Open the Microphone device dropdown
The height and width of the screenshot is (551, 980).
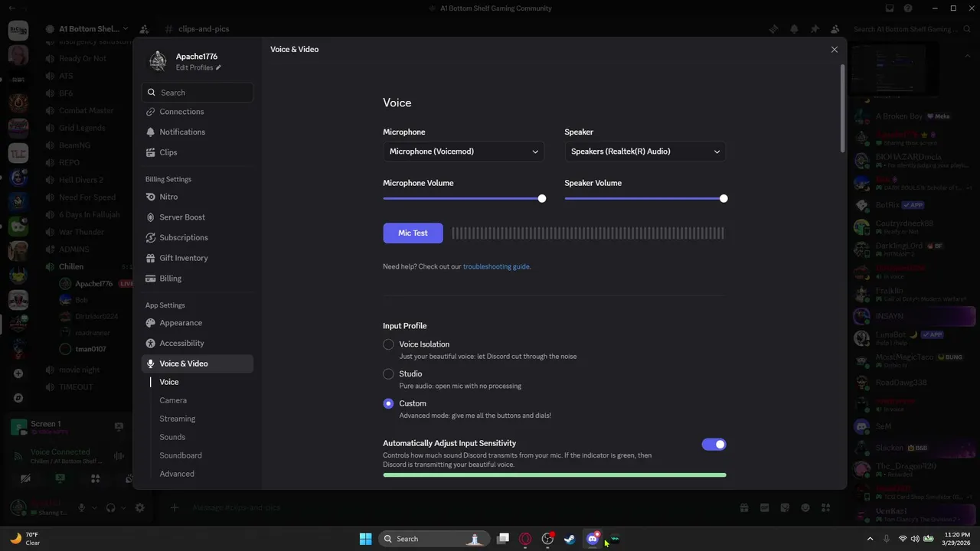tap(463, 152)
